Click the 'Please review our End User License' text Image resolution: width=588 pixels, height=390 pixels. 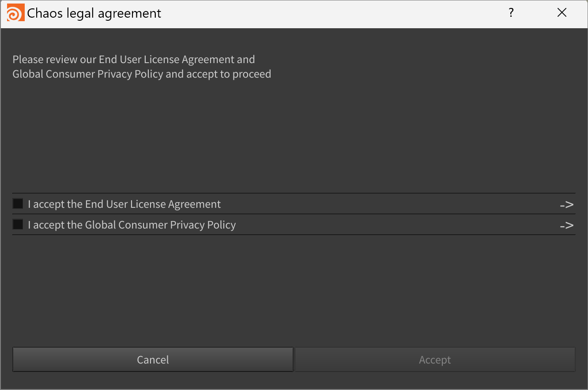click(121, 59)
